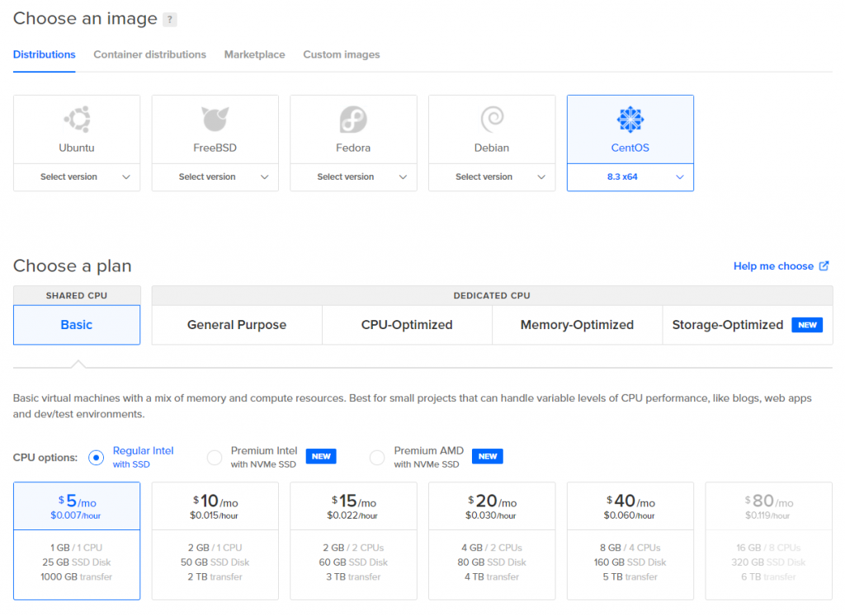Open the Container distributions tab
845x616 pixels.
coord(149,54)
